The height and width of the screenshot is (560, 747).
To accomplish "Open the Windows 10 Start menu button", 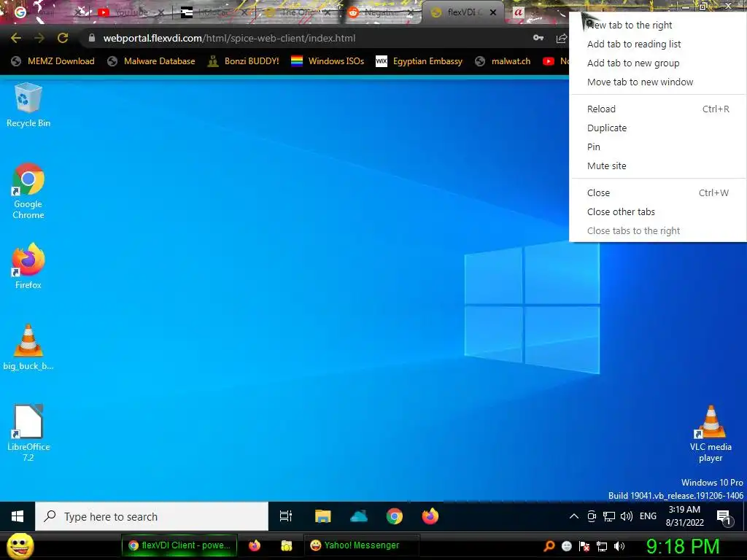I will [18, 516].
